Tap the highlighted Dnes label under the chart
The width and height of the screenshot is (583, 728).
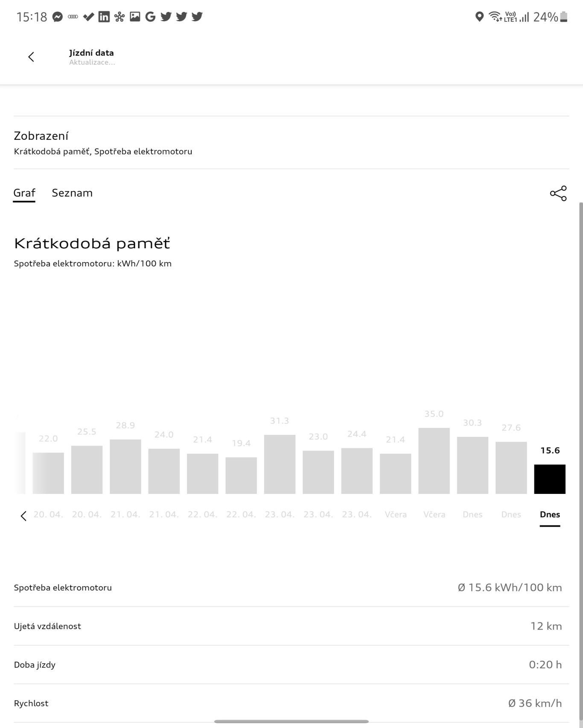click(550, 514)
